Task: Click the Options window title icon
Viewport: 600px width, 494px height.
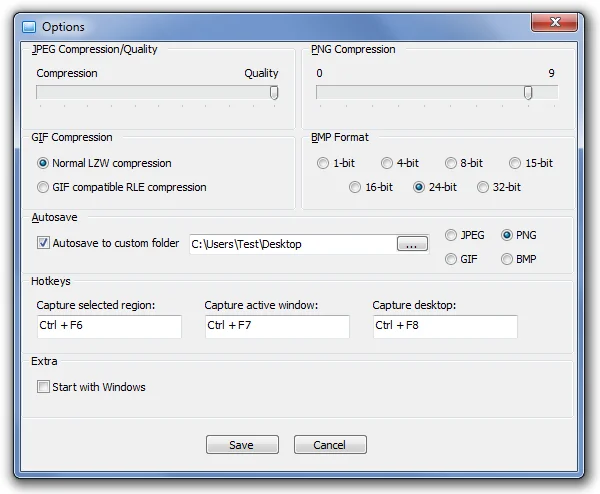Action: point(29,27)
